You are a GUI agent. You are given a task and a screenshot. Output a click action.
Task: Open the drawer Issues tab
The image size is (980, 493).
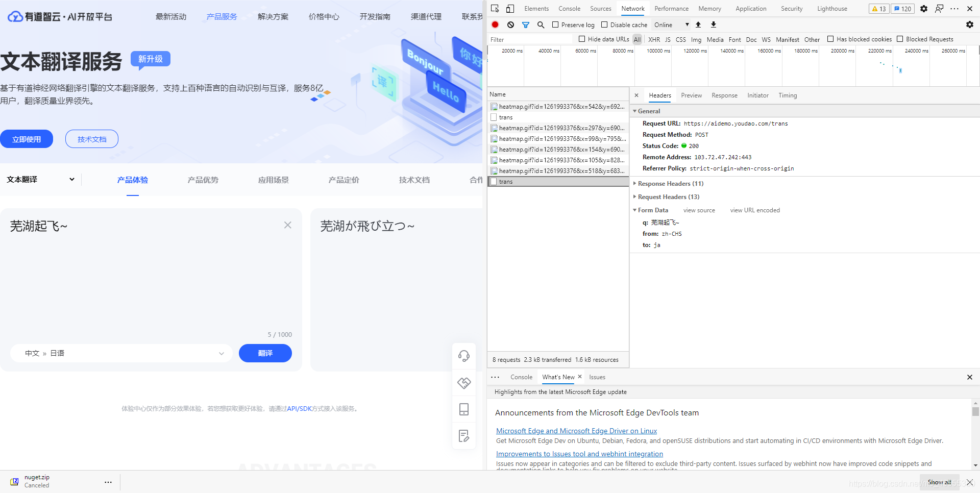pos(597,377)
